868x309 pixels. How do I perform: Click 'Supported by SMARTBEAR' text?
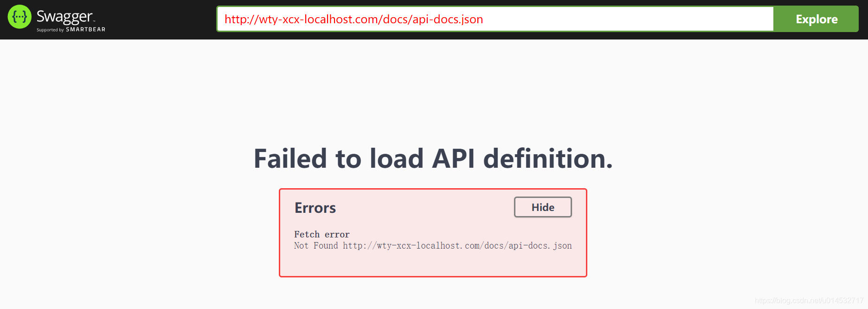pyautogui.click(x=71, y=30)
